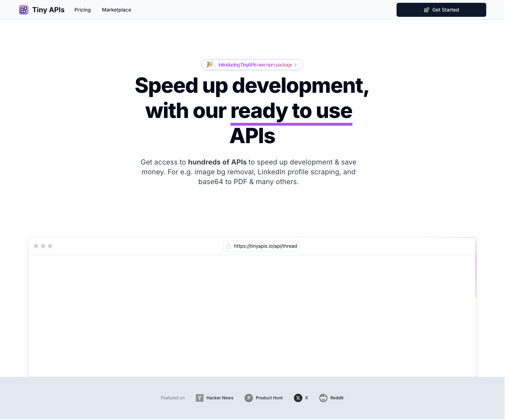Screen dimensions: 509x420
Task: Click the bold 'hundreds of APIs' text
Action: [217, 162]
